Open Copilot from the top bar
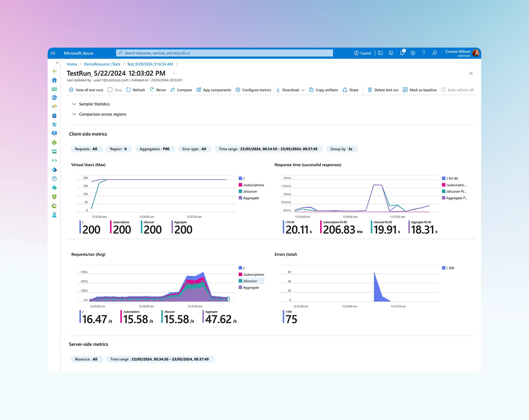This screenshot has height=420, width=529. [x=362, y=53]
